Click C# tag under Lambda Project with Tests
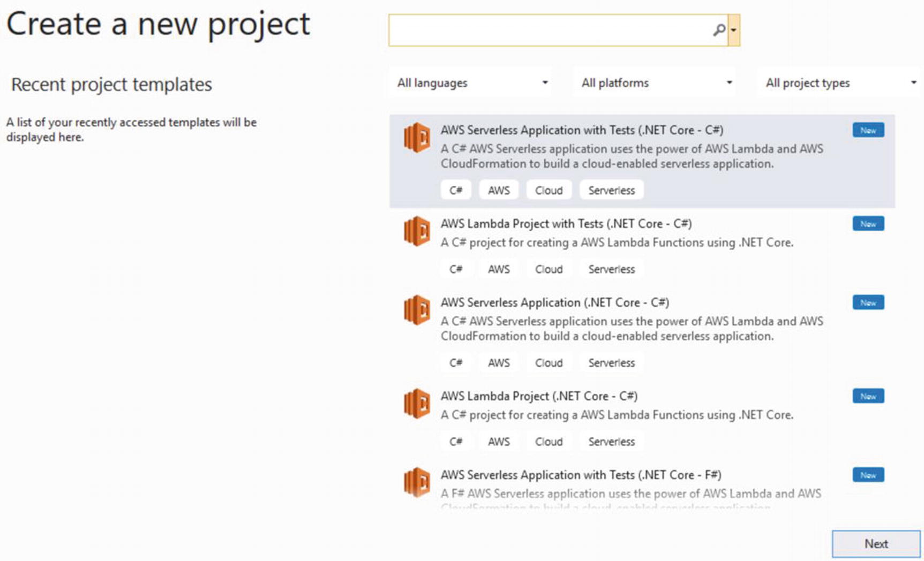 coord(456,269)
